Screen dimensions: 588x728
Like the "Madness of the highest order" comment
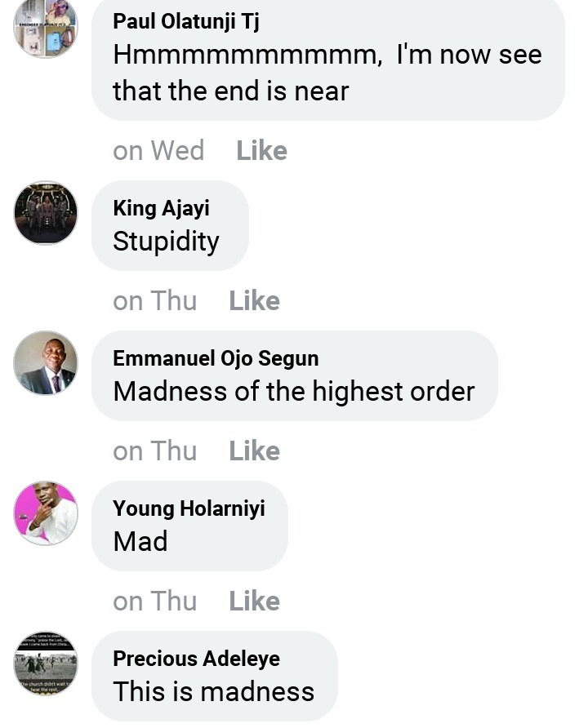click(254, 451)
